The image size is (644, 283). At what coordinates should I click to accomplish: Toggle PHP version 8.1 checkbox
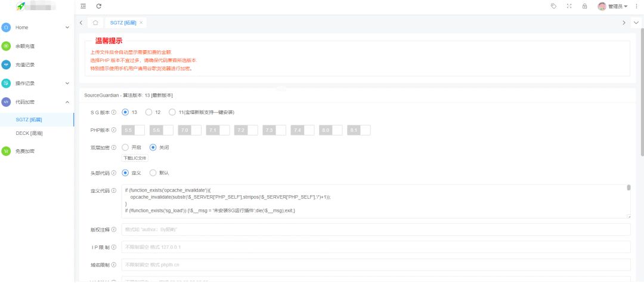[358, 130]
